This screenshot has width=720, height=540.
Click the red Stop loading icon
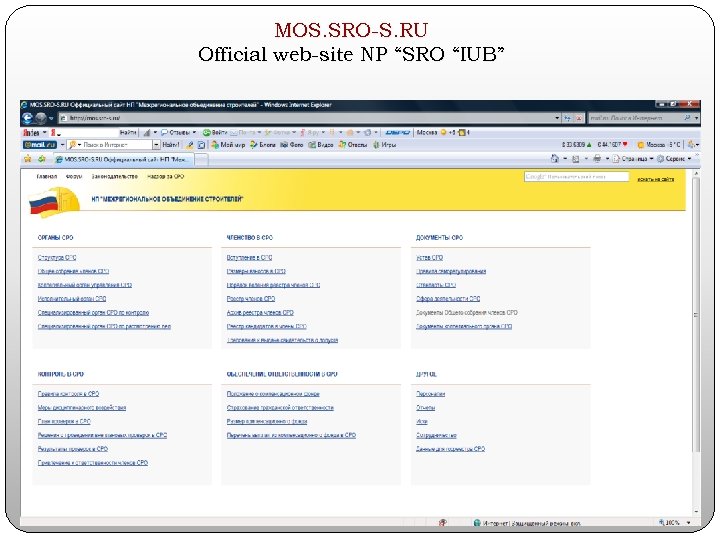click(x=579, y=118)
